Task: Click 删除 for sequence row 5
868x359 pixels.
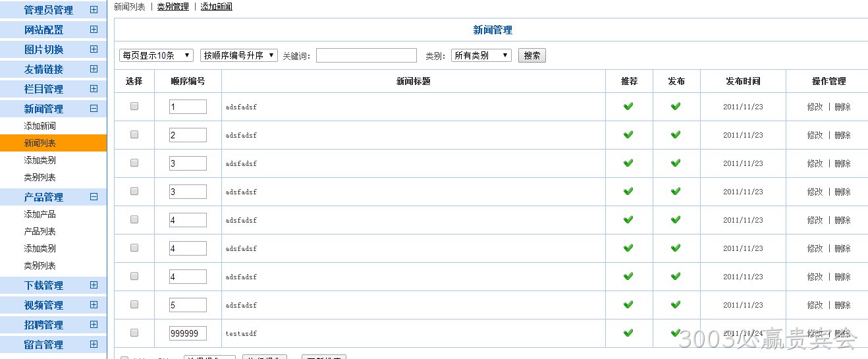Action: point(842,305)
